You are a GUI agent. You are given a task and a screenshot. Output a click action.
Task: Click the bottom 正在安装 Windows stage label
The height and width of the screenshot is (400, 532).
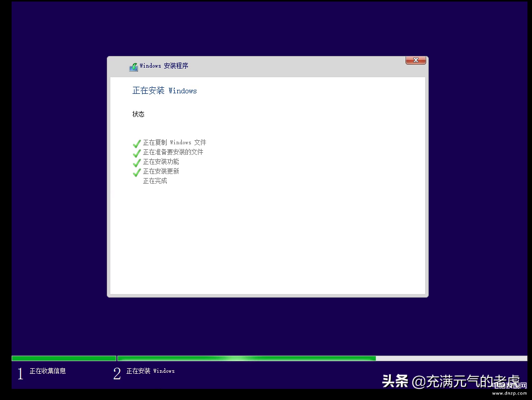pyautogui.click(x=150, y=371)
